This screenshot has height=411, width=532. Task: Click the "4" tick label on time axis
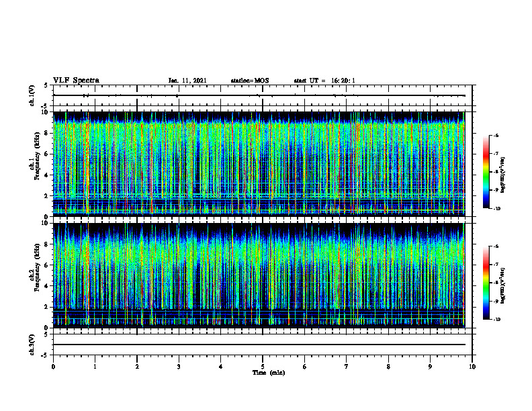221,367
